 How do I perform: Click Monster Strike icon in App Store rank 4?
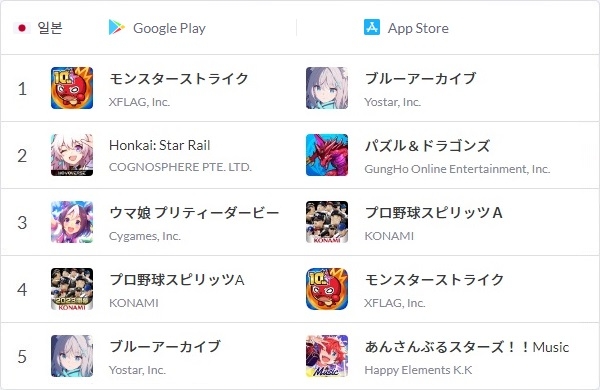(x=327, y=289)
